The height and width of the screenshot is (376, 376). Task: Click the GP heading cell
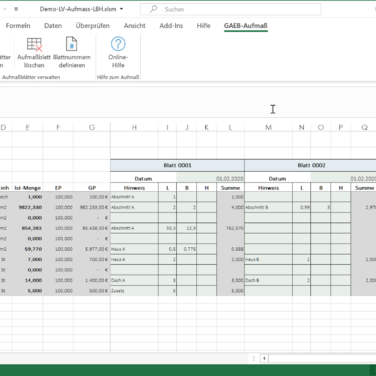(92, 188)
